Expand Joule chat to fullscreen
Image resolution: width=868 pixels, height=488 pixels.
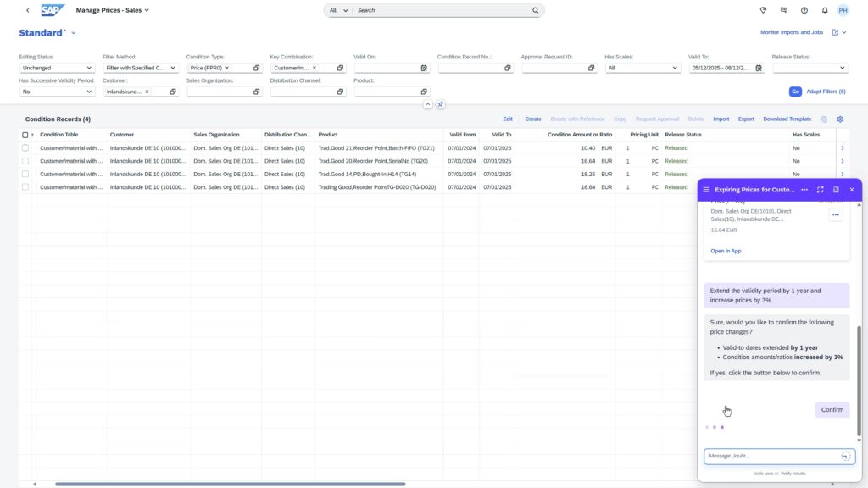[820, 190]
